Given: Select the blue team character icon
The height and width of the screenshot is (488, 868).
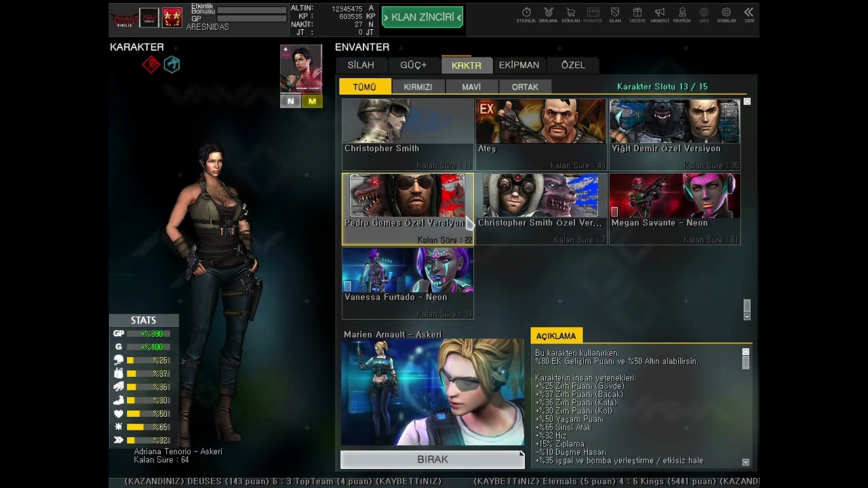Looking at the screenshot, I should [x=172, y=64].
